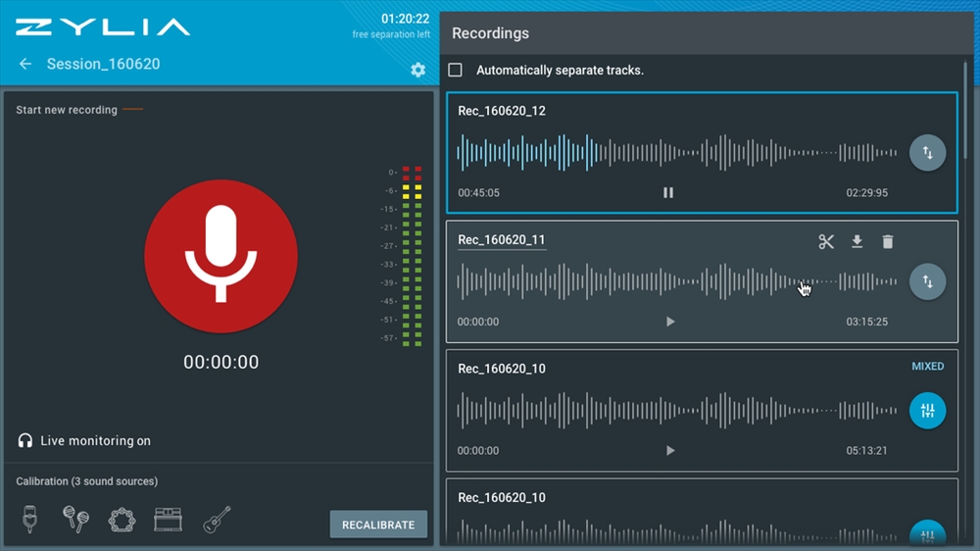Select the maracas calibration source icon

pos(75,519)
